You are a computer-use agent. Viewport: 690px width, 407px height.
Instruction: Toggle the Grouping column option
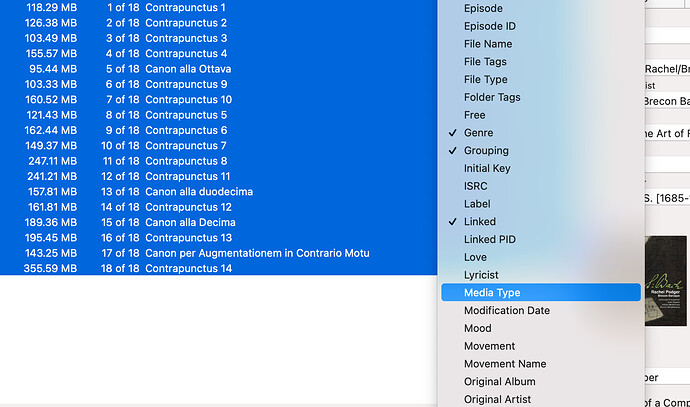tap(486, 151)
